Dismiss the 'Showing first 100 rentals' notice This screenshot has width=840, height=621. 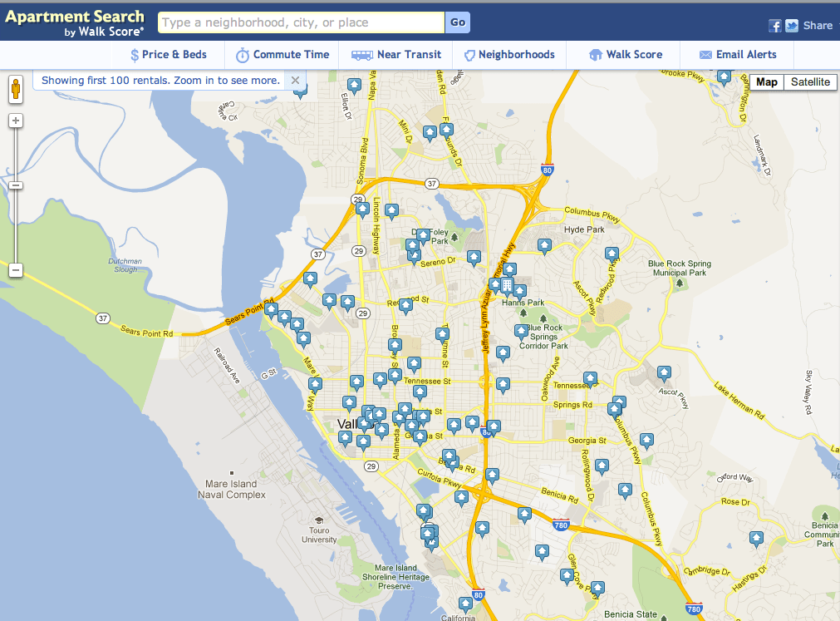[x=295, y=81]
